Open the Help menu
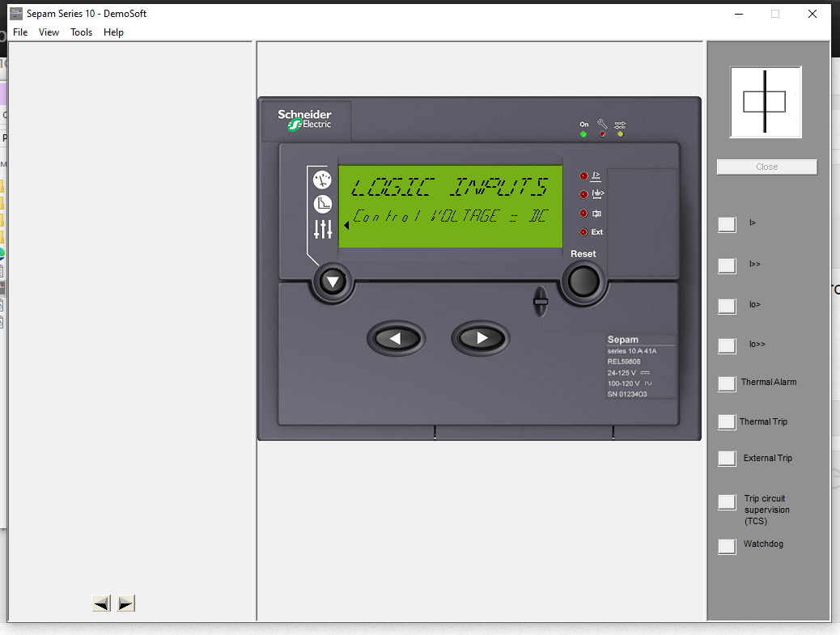The width and height of the screenshot is (840, 635). coord(113,32)
